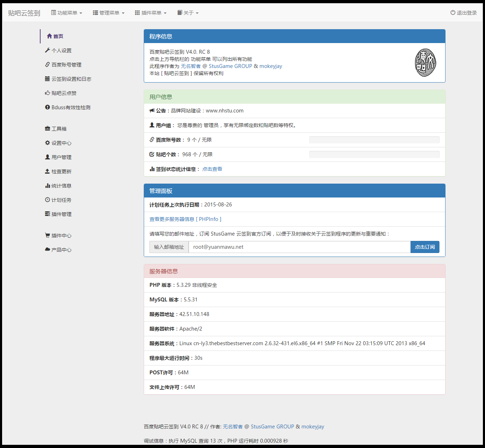This screenshot has width=485, height=448.
Task: Click the 贴吧云签到 brand title
Action: [x=24, y=13]
